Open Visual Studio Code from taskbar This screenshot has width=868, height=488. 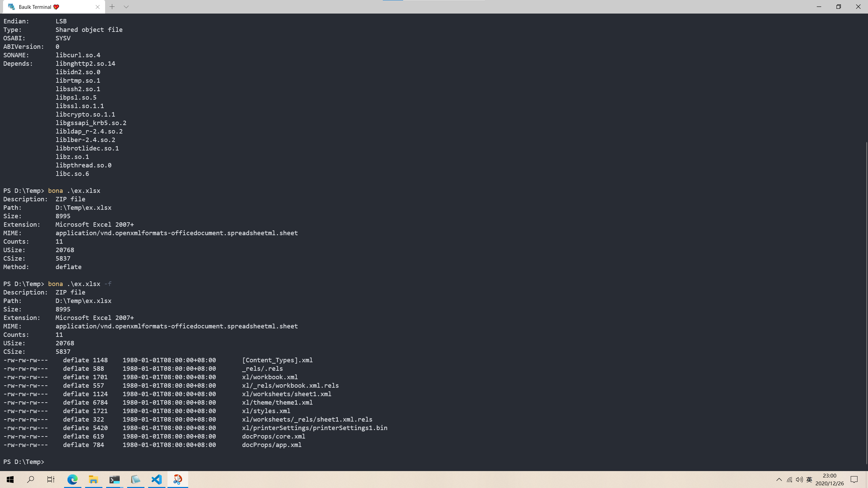pyautogui.click(x=157, y=480)
